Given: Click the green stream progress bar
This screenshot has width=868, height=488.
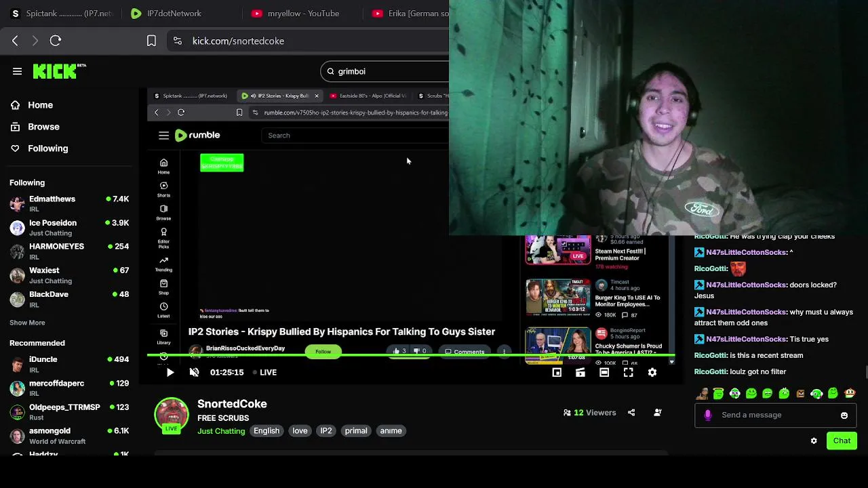Looking at the screenshot, I should tap(411, 355).
